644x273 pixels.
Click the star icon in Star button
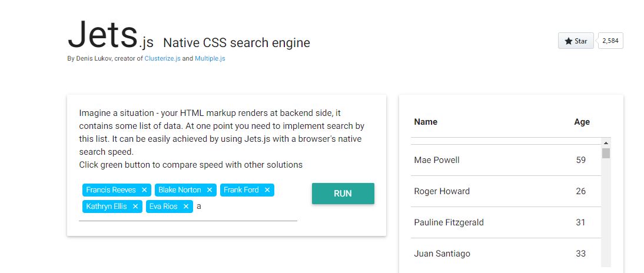click(x=569, y=41)
